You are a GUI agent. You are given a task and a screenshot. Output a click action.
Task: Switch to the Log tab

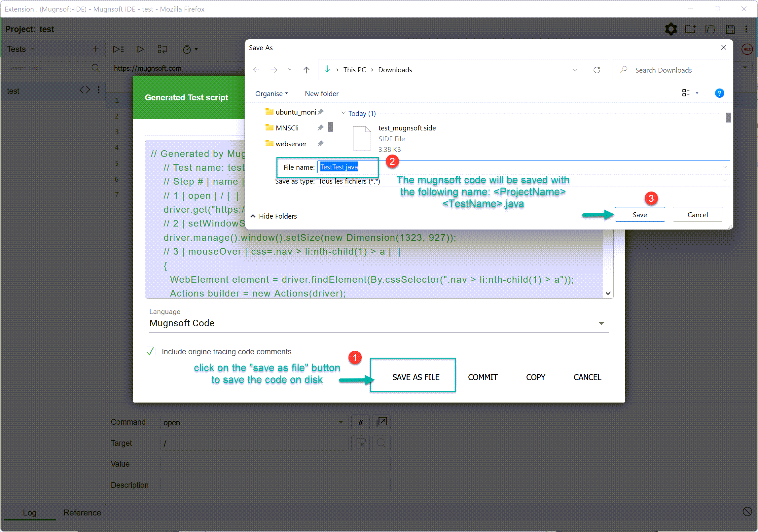[x=29, y=512]
